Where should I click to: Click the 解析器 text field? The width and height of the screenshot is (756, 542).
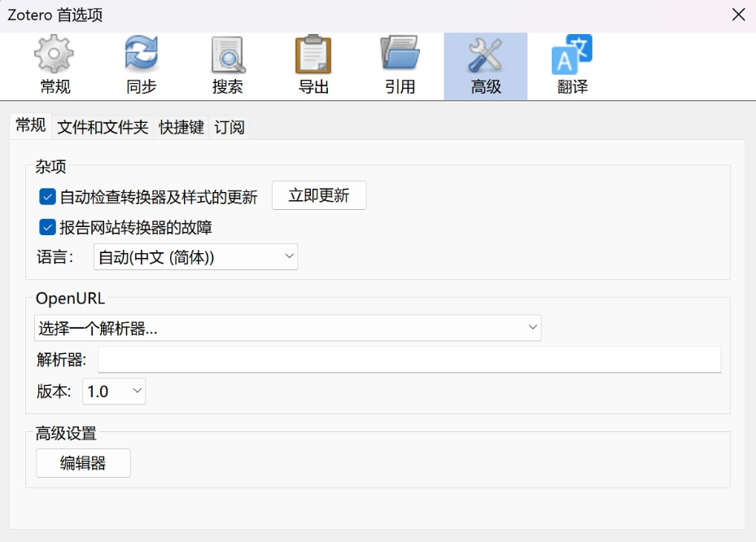tap(409, 359)
